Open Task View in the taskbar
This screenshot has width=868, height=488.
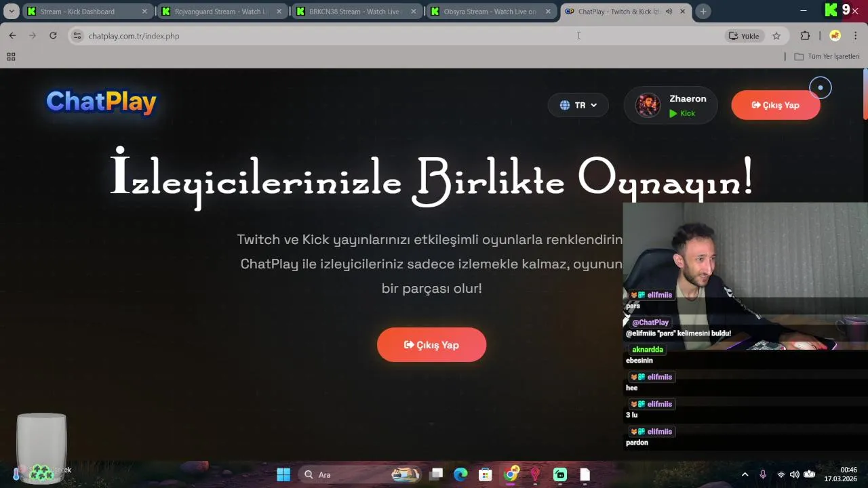pyautogui.click(x=436, y=474)
